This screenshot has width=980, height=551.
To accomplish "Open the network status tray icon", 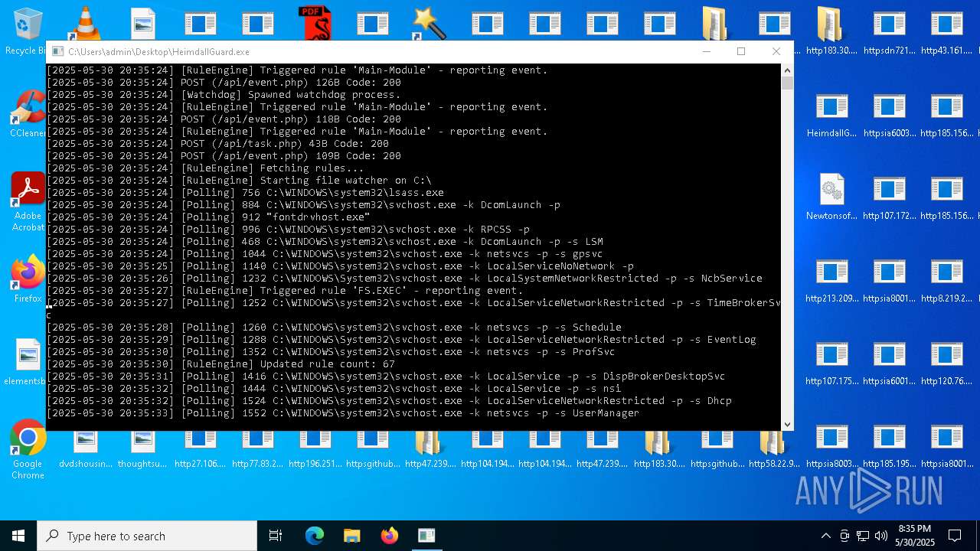I will click(x=863, y=536).
